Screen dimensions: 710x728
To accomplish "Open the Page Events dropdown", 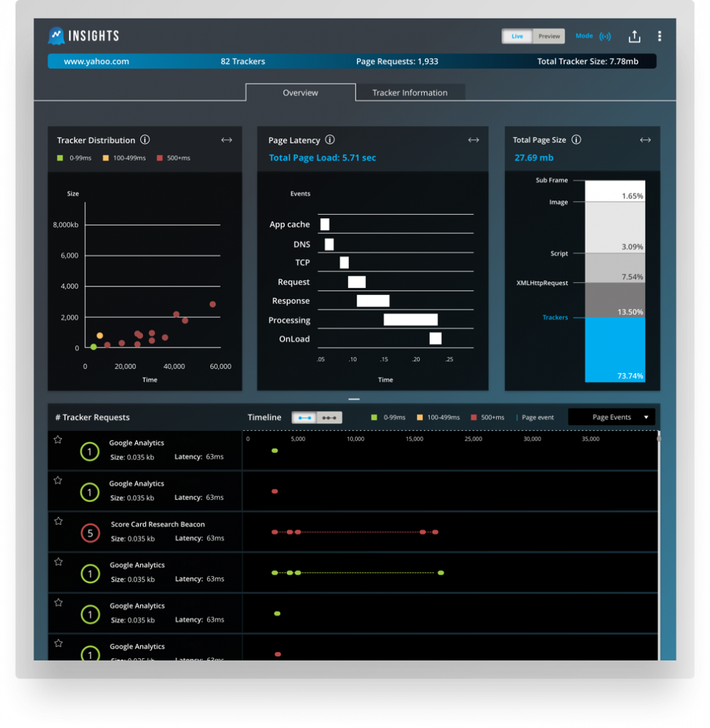I will (612, 417).
